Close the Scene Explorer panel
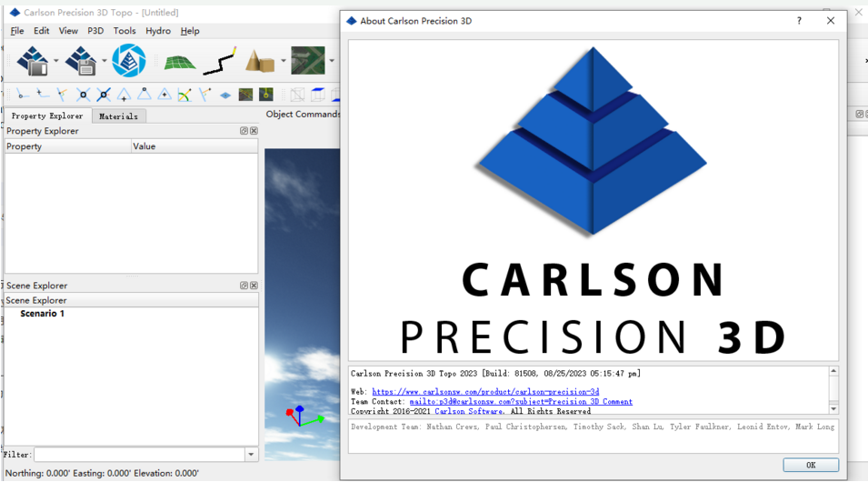The image size is (868, 482). (254, 286)
